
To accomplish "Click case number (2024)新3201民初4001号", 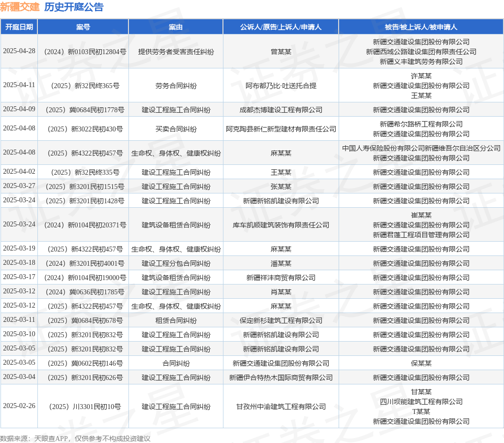I will click(x=85, y=263).
